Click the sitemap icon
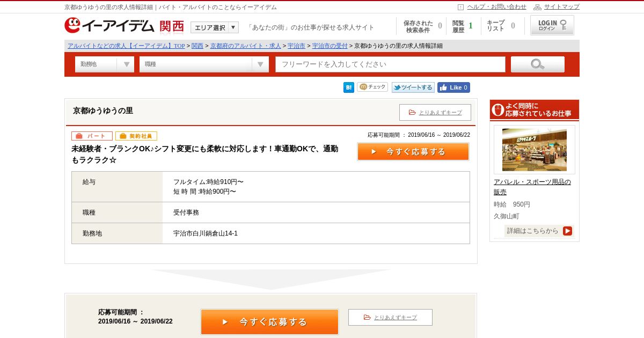Image resolution: width=644 pixels, height=338 pixels. tap(537, 7)
